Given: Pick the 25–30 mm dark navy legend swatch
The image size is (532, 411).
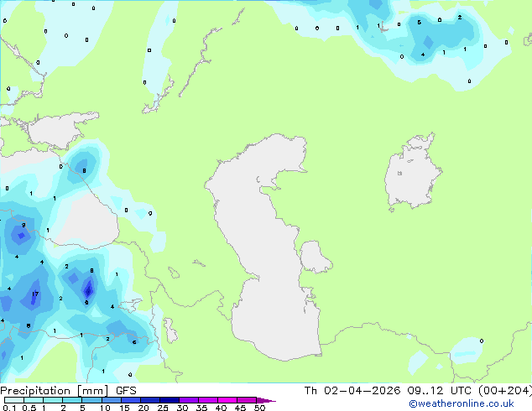Looking at the screenshot, I should (x=170, y=400).
